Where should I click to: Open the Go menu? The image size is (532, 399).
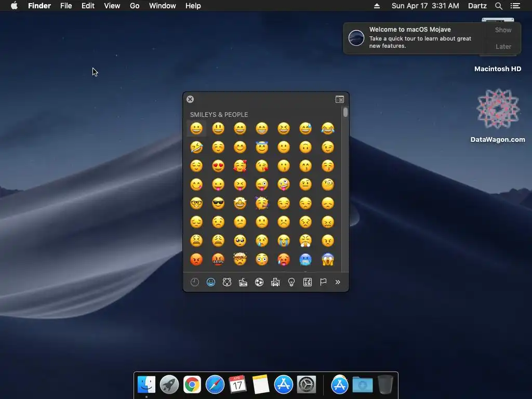click(x=135, y=6)
